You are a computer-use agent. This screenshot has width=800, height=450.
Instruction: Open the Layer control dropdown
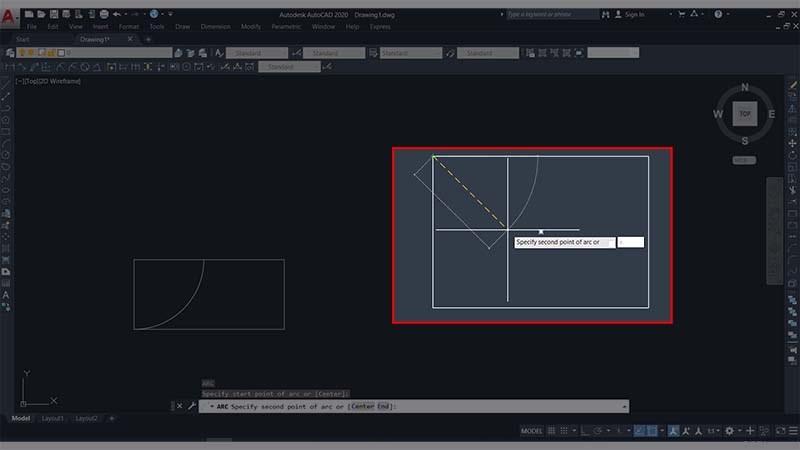tap(94, 53)
